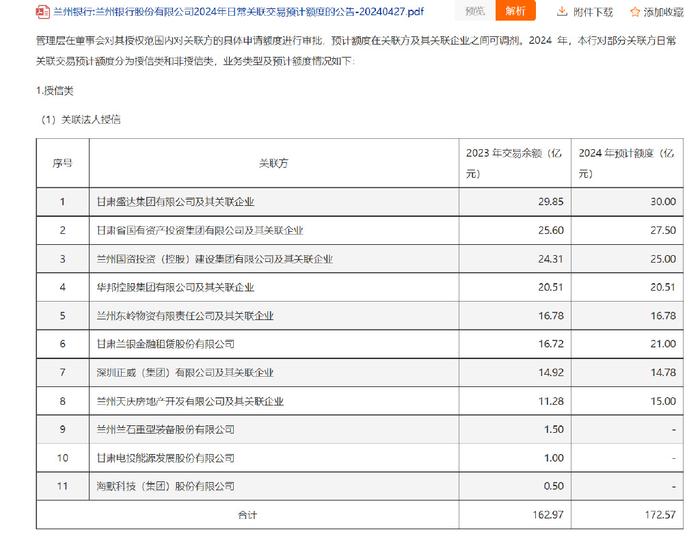Click the 27.50 quota value
This screenshot has height=541, width=700.
point(663,230)
